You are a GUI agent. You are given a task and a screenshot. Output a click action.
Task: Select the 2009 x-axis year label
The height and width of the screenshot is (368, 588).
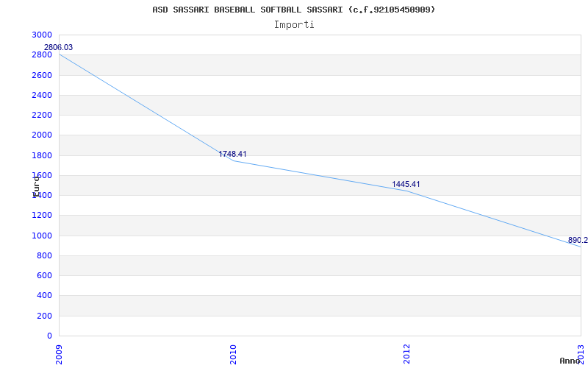60,354
